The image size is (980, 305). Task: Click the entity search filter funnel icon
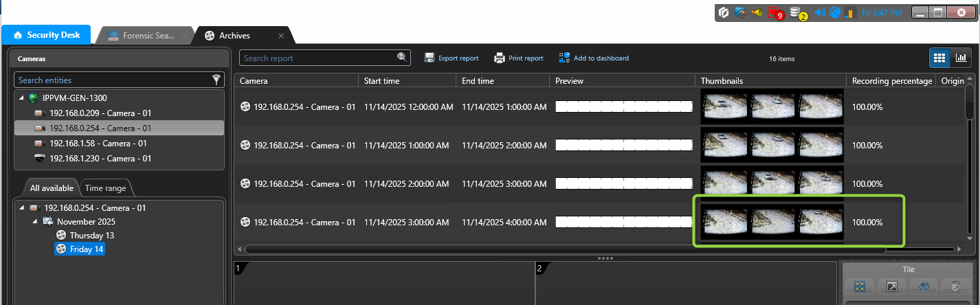coord(216,80)
